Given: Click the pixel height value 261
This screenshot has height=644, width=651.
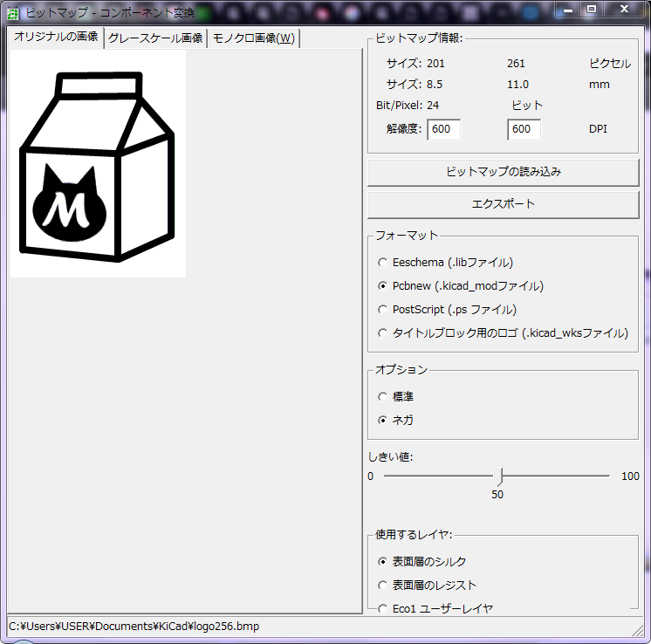Looking at the screenshot, I should click(x=516, y=64).
